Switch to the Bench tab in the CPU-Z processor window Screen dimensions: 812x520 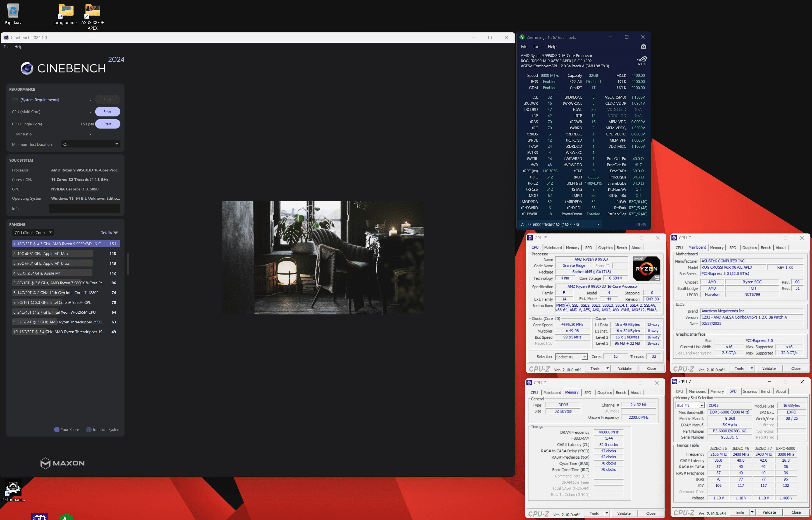[621, 247]
